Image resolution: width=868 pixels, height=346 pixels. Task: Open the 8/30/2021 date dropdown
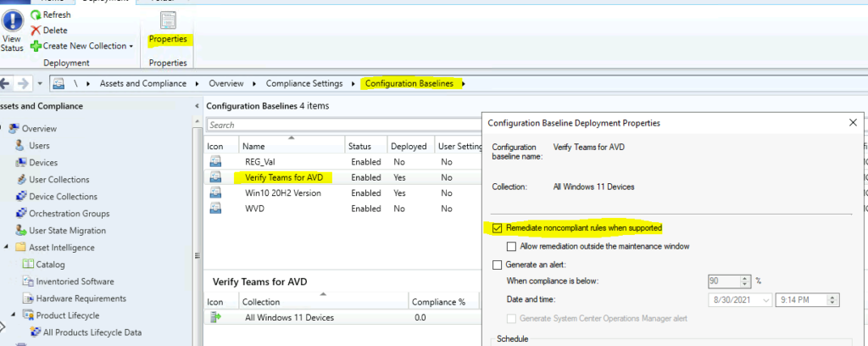(766, 300)
